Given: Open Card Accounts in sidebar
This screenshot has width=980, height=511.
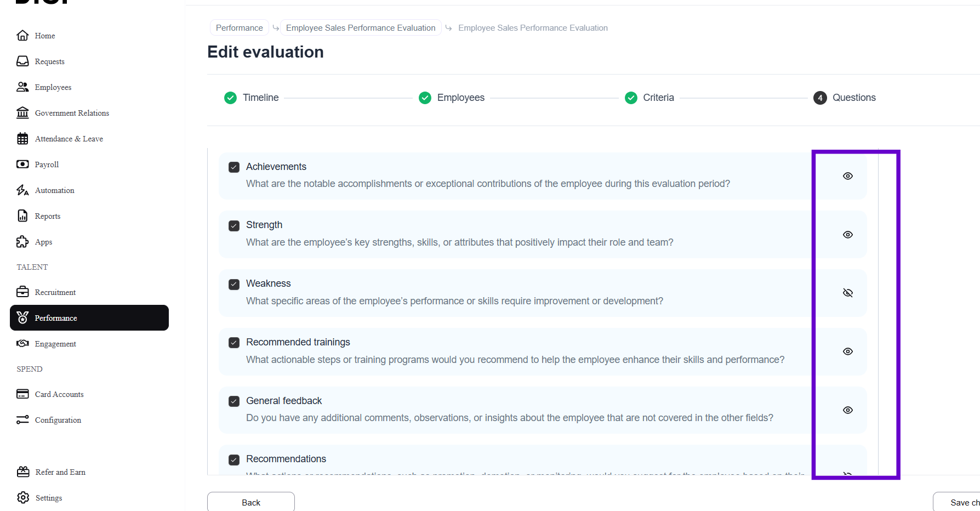Looking at the screenshot, I should click(59, 394).
